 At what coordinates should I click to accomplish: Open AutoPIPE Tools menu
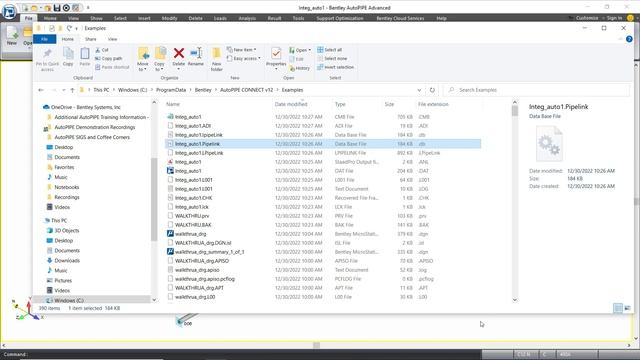point(298,18)
